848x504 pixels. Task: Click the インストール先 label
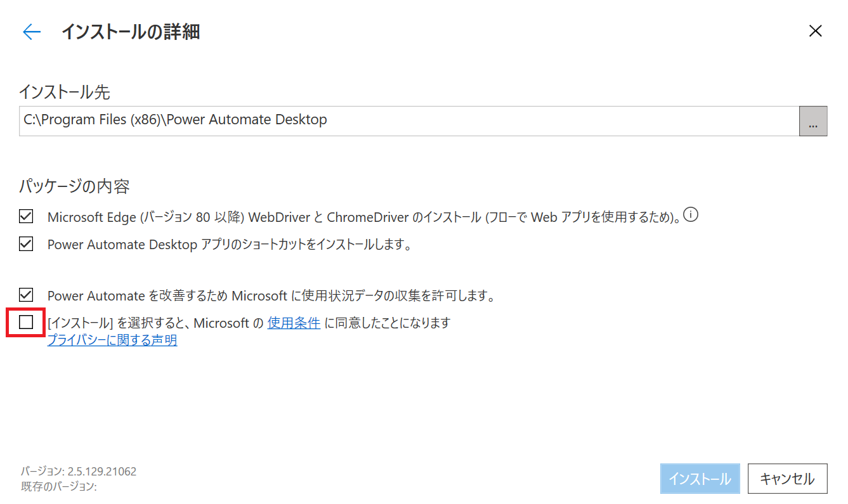(64, 93)
